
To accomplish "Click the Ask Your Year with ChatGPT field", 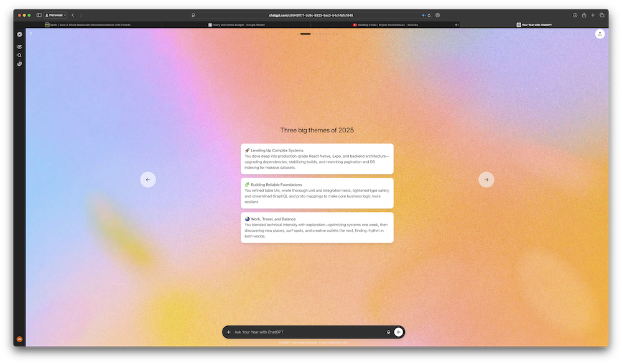I will coord(305,332).
